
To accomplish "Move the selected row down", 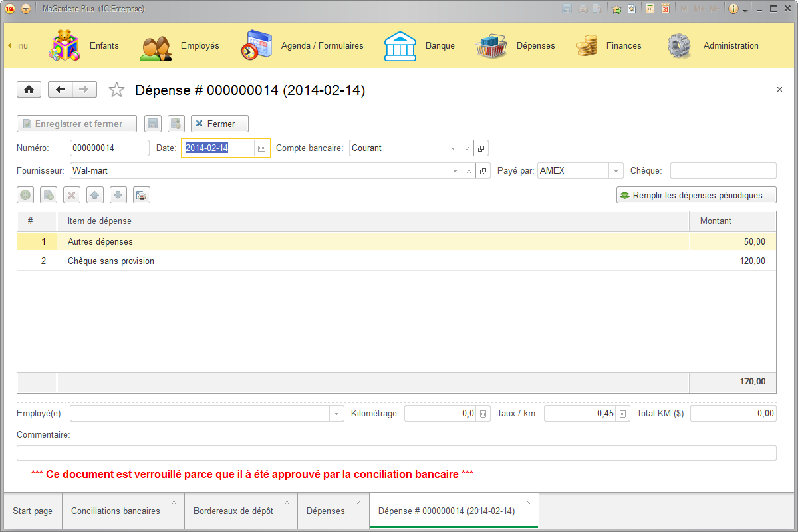I will point(118,195).
